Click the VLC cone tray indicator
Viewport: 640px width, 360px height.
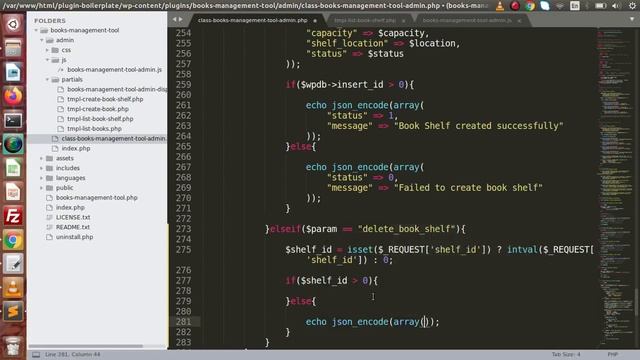coord(500,6)
